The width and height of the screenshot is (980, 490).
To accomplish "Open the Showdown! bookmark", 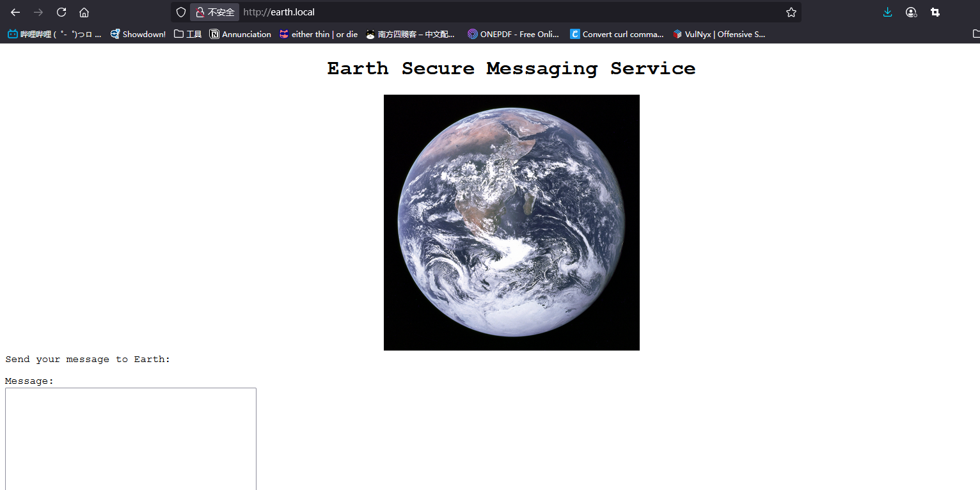I will [138, 34].
